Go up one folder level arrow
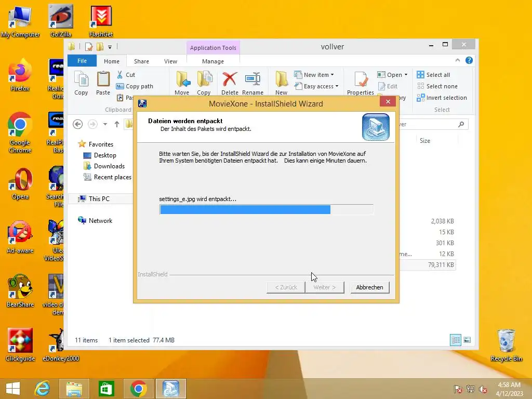 tap(117, 124)
